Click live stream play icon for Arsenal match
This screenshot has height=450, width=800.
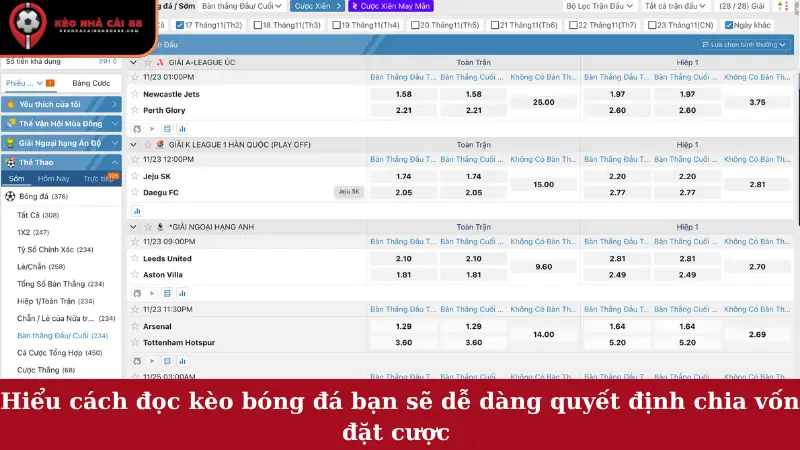click(152, 361)
